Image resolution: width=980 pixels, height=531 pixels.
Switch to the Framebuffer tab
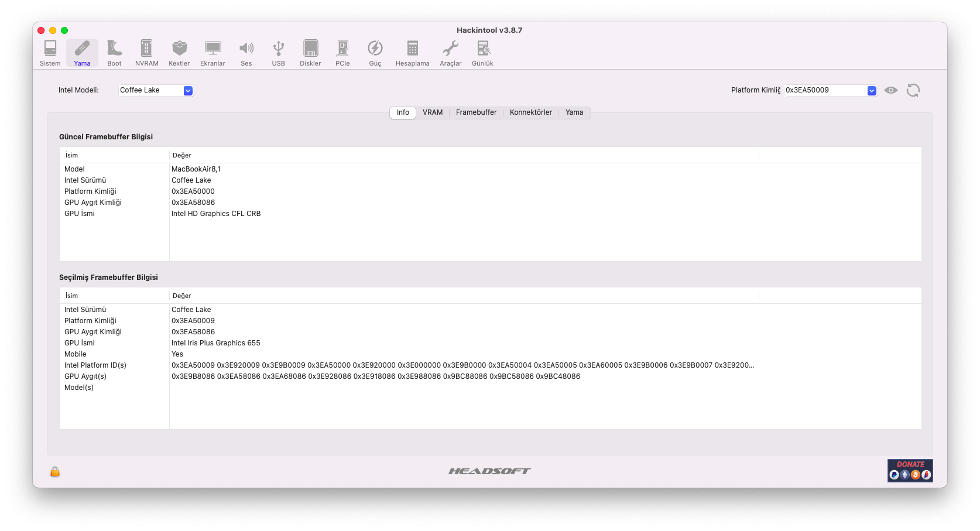tap(477, 112)
